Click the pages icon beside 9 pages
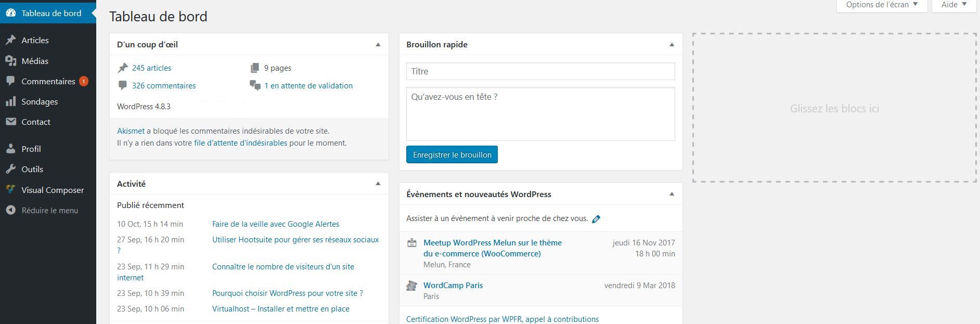The height and width of the screenshot is (324, 980). click(254, 68)
